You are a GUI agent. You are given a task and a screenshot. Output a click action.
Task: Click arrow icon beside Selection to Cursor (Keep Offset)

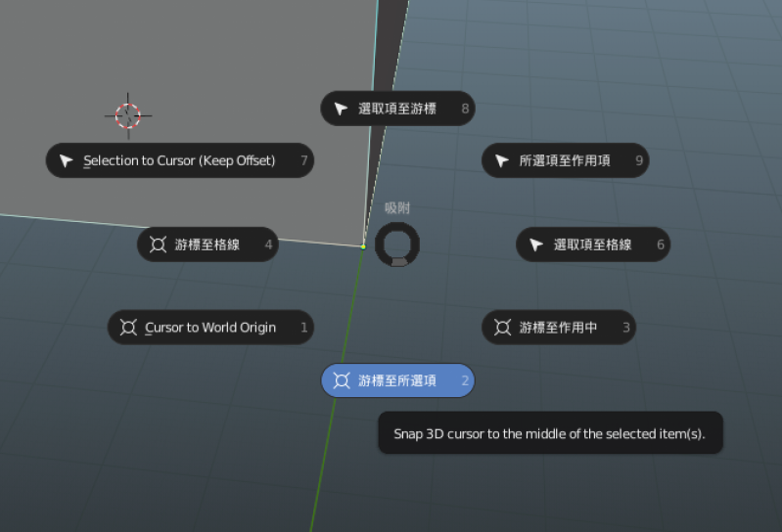(x=67, y=161)
